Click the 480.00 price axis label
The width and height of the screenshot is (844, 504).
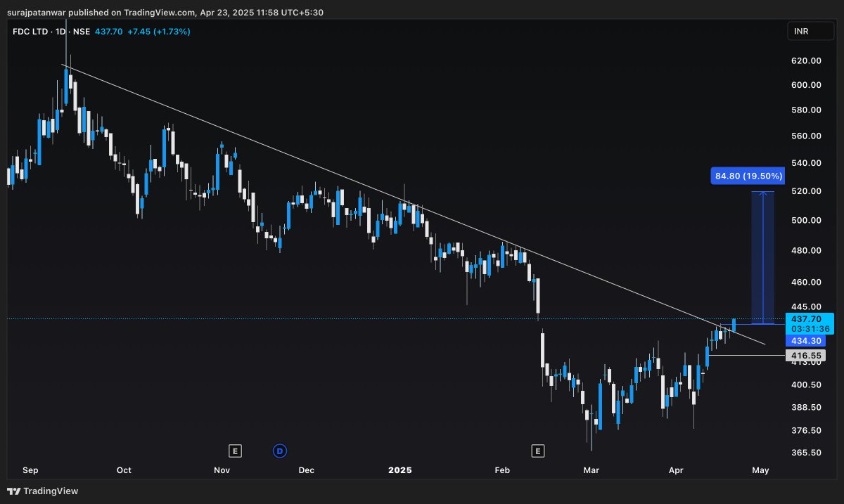pos(806,251)
